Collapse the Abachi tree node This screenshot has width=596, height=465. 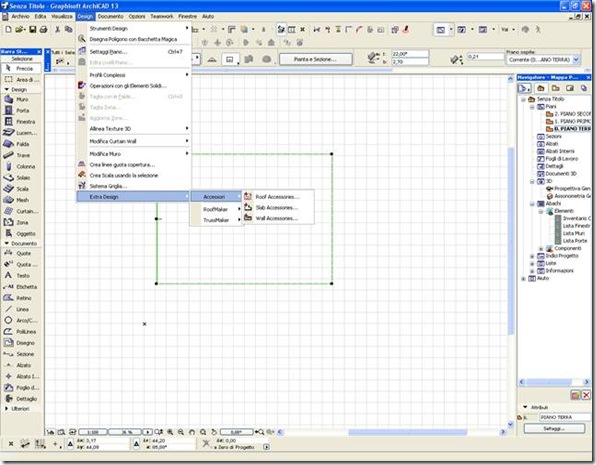pyautogui.click(x=532, y=204)
